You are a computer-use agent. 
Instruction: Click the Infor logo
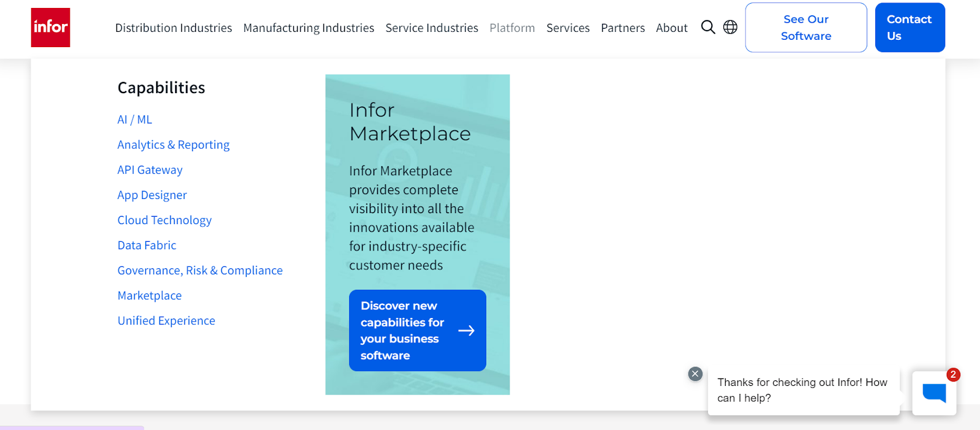point(50,28)
